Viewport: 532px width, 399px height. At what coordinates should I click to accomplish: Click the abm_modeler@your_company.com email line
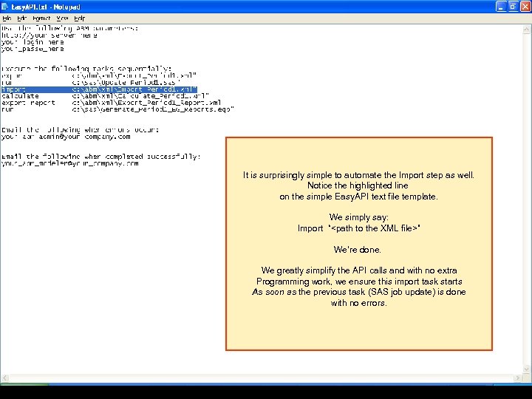tap(70, 163)
